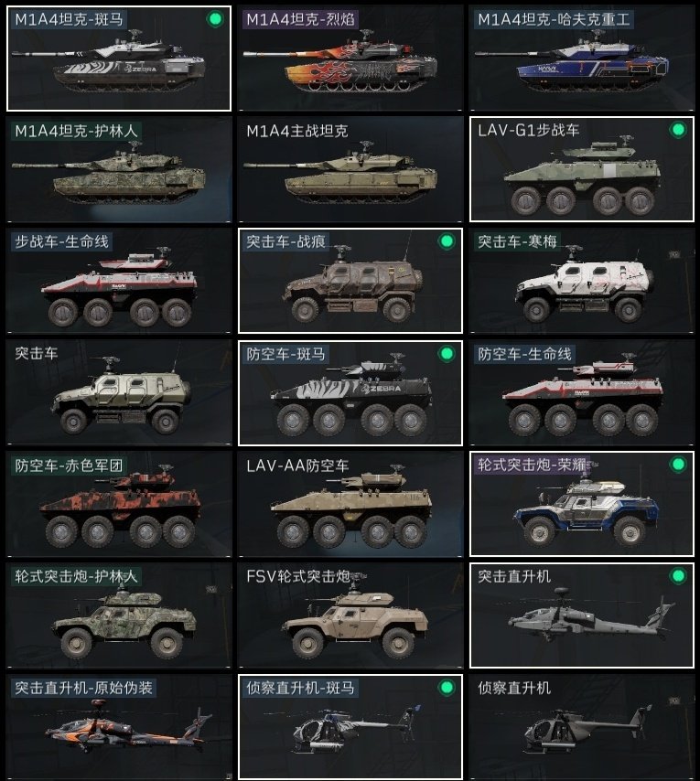Click the green equipped indicator on 防空车-斑马

click(447, 354)
